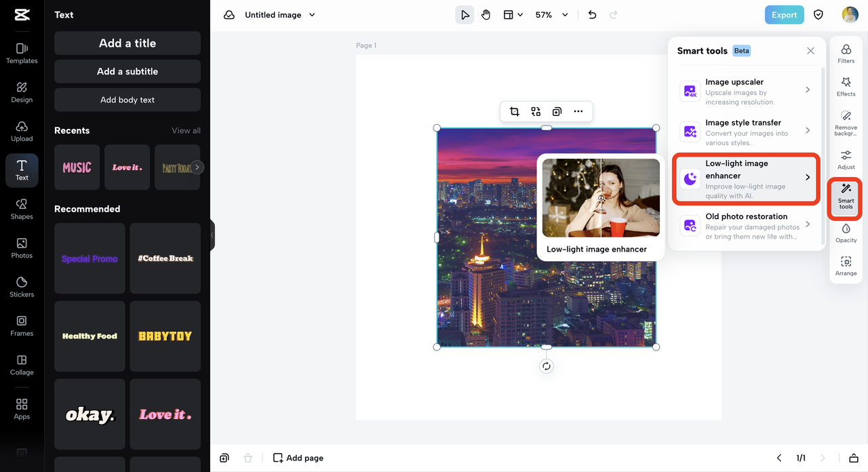Image resolution: width=868 pixels, height=472 pixels.
Task: Select the hand pan tool
Action: coord(486,15)
